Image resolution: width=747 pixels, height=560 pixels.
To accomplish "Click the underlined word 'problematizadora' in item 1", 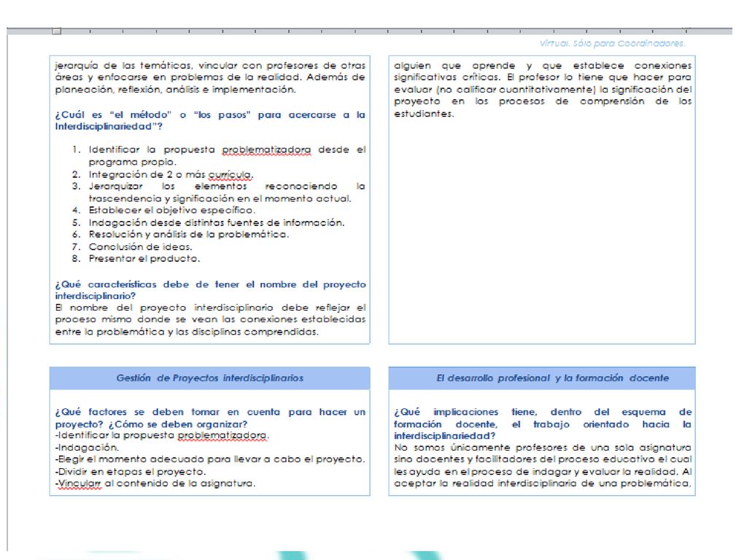I will 266,150.
